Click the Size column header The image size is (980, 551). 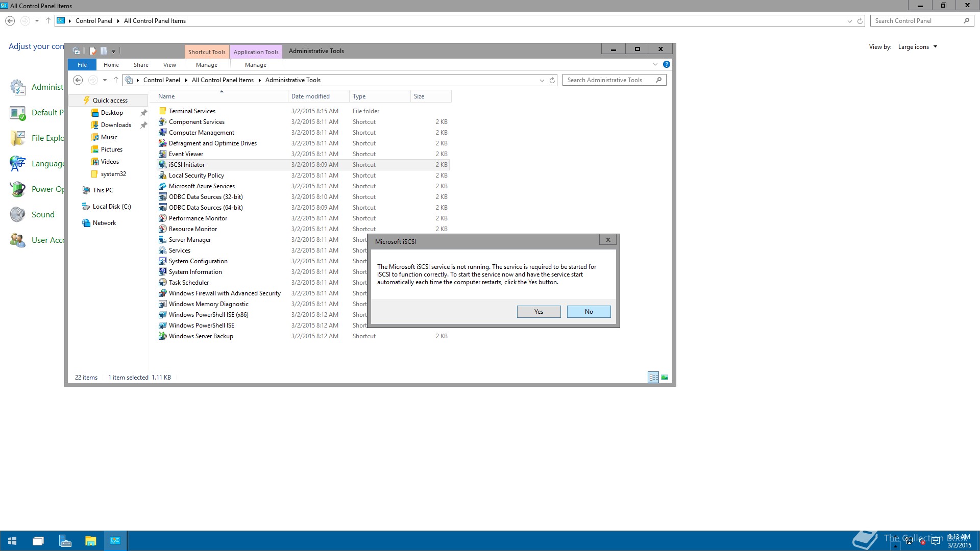pyautogui.click(x=431, y=96)
